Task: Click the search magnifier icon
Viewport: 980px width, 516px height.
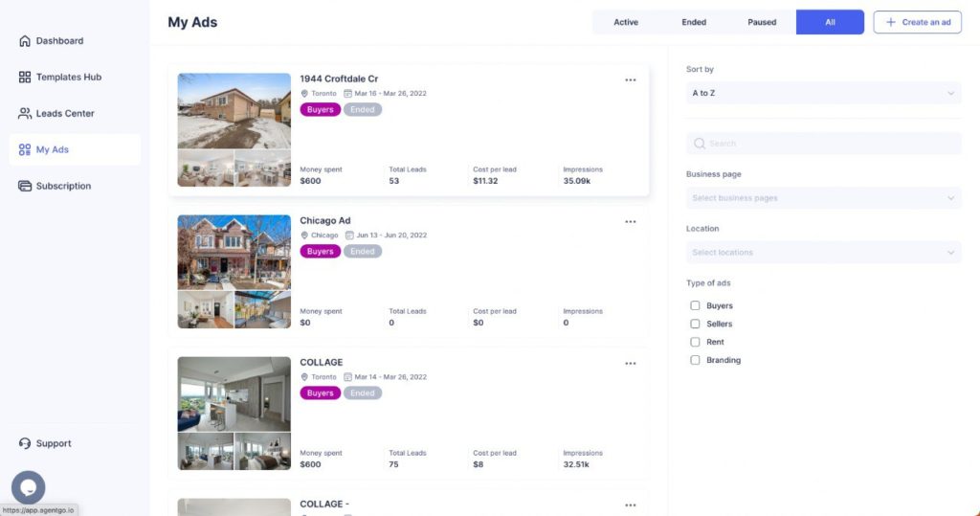Action: click(x=700, y=144)
